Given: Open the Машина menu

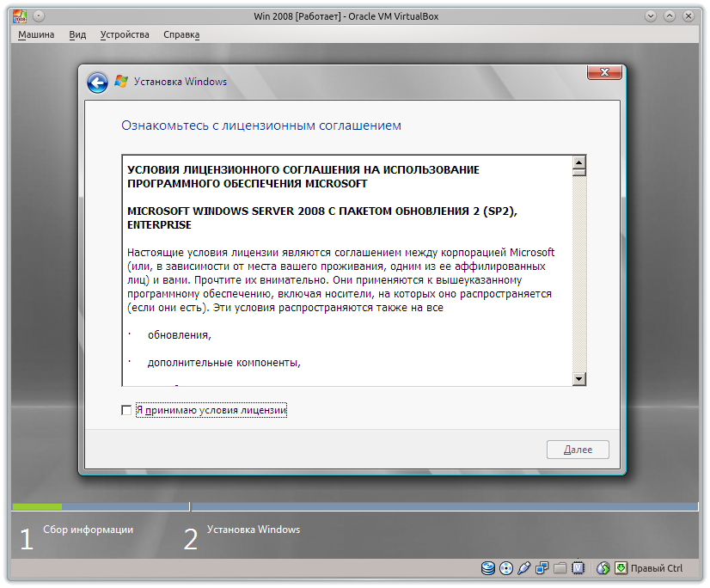Looking at the screenshot, I should tap(35, 34).
